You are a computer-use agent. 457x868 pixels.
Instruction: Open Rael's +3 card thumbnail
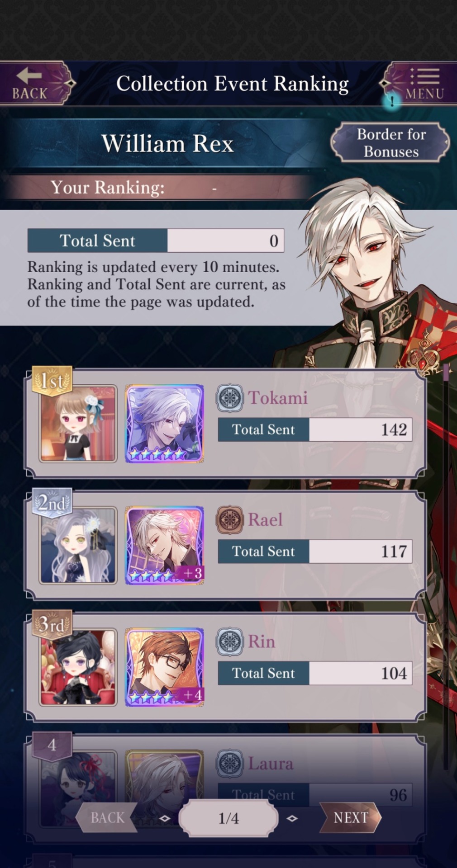coord(165,545)
